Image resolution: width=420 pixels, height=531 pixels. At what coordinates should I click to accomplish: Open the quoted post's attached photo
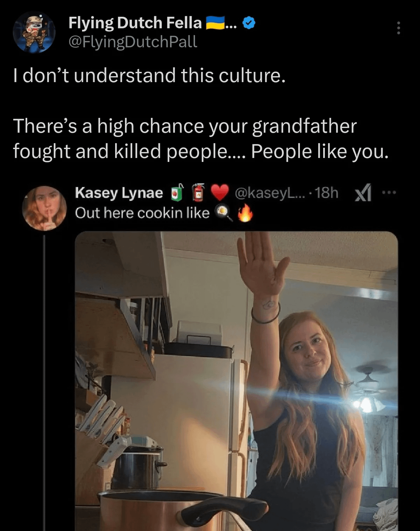pos(236,381)
